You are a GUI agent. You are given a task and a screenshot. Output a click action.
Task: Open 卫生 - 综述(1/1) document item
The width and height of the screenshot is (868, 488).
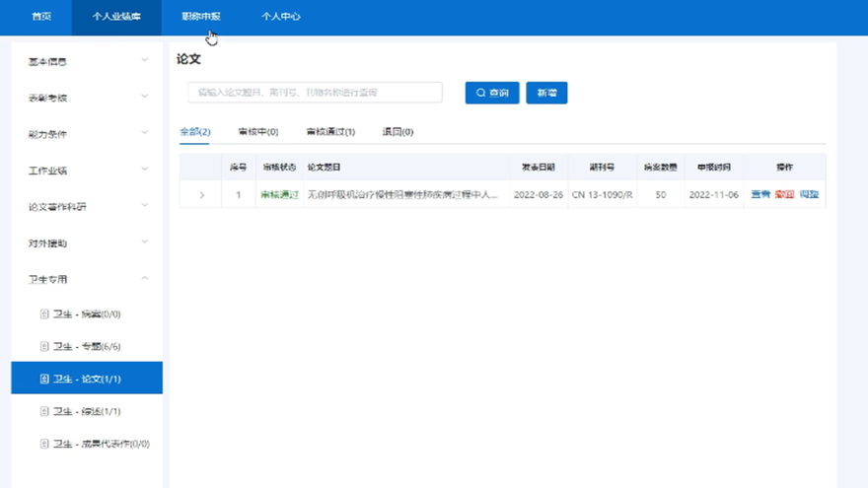86,411
